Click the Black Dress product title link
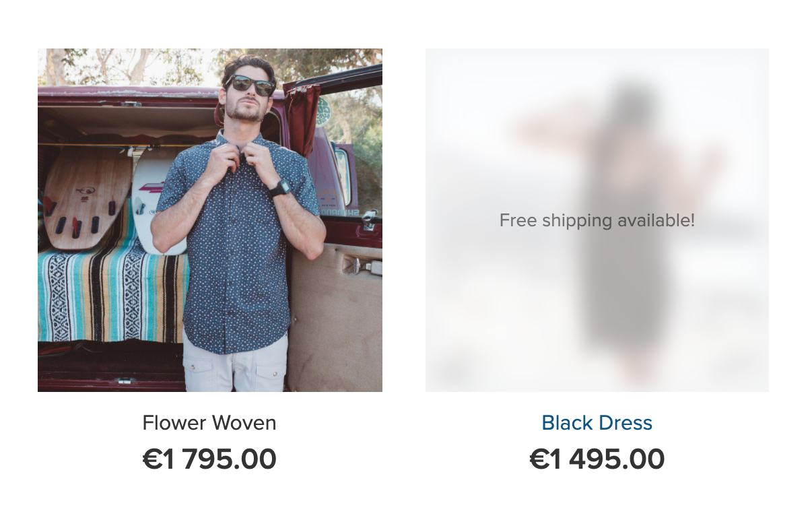812x528 pixels. 597,423
